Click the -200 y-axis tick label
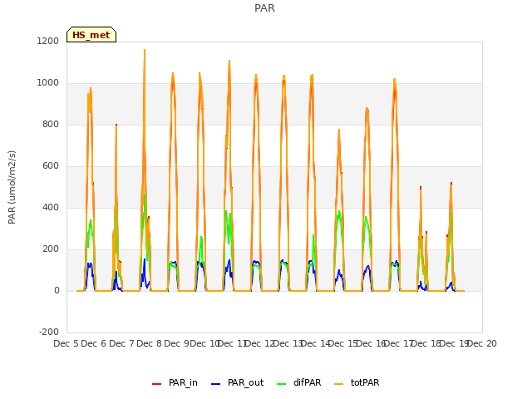The image size is (532, 399). click(49, 332)
